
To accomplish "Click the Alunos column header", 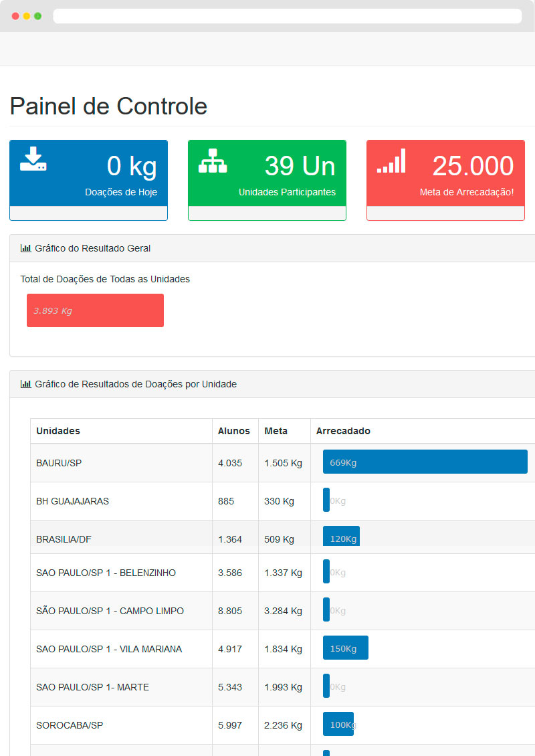I will coord(234,431).
